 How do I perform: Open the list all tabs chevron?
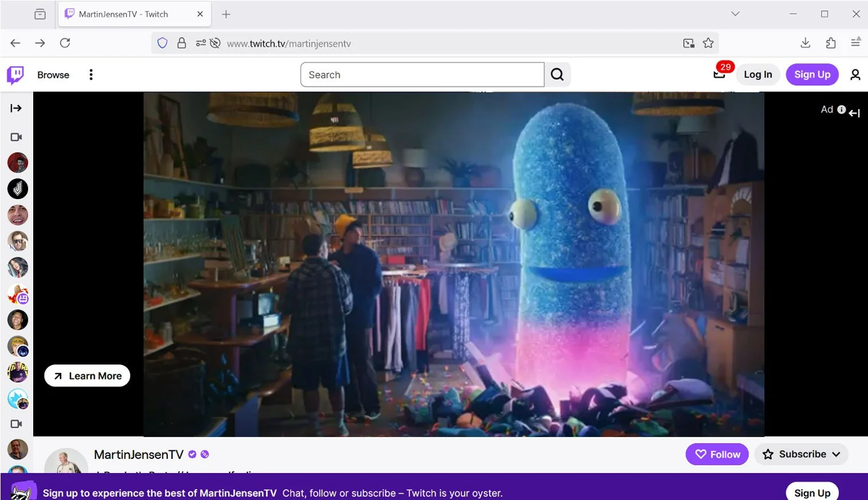(736, 14)
